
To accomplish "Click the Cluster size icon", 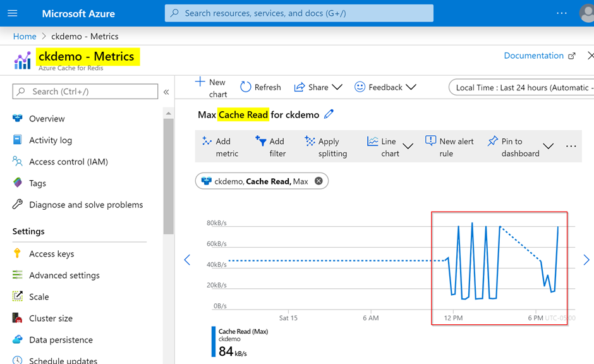I will coord(18,318).
